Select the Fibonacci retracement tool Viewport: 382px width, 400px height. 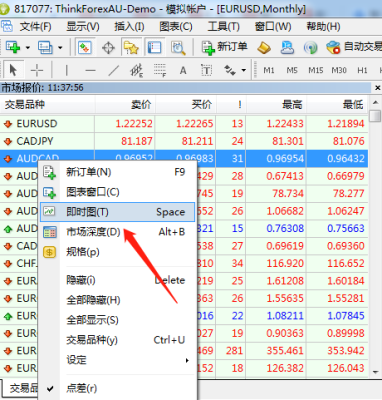tap(160, 70)
